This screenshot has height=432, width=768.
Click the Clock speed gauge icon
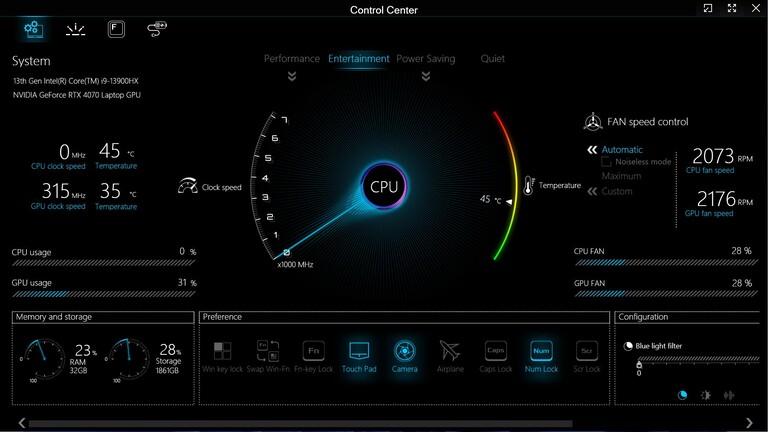tap(188, 186)
